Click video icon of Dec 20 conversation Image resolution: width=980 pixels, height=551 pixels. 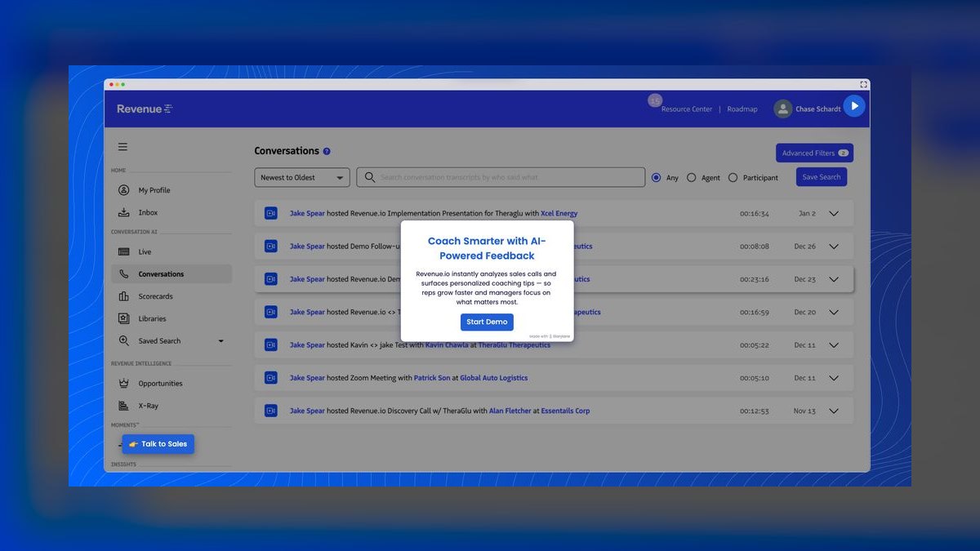pos(271,312)
